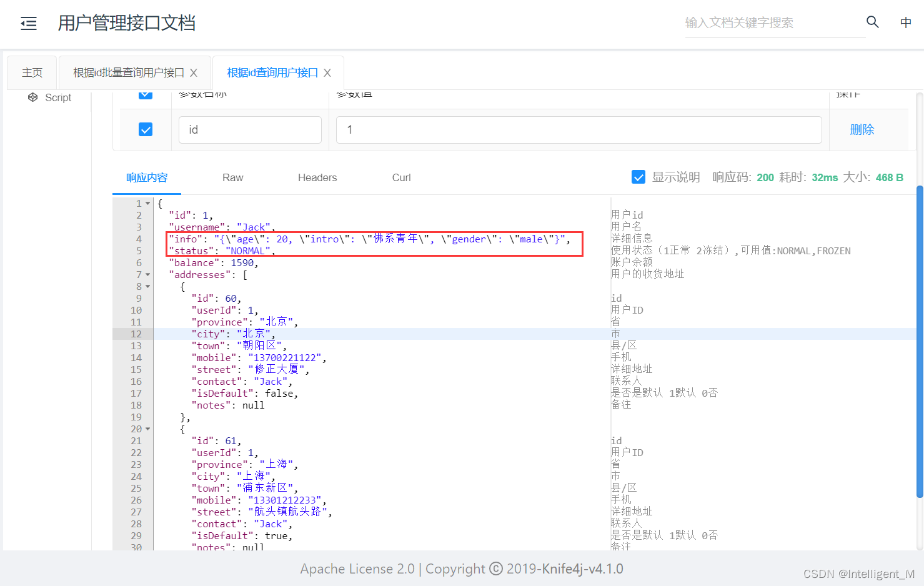Click the "town": "浦东新区" line

tap(245, 489)
